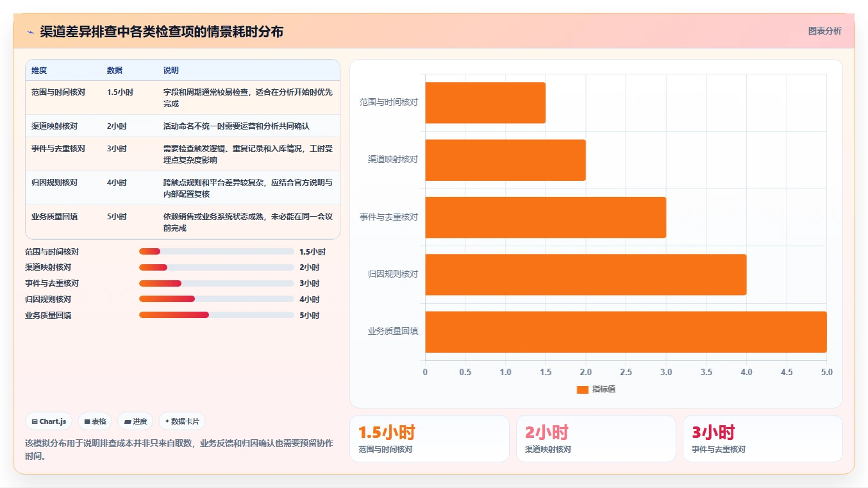Open the 1.5小时 data card

430,439
